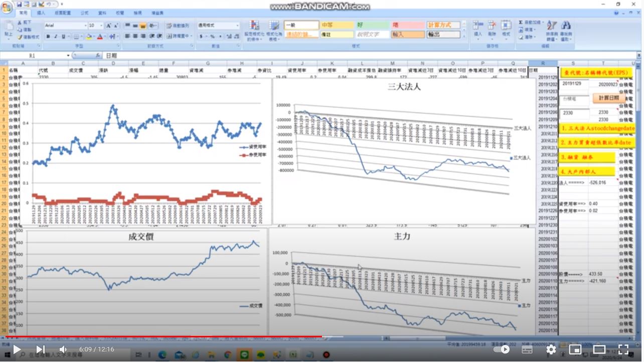
Task: Toggle align text left
Action: coord(127,36)
